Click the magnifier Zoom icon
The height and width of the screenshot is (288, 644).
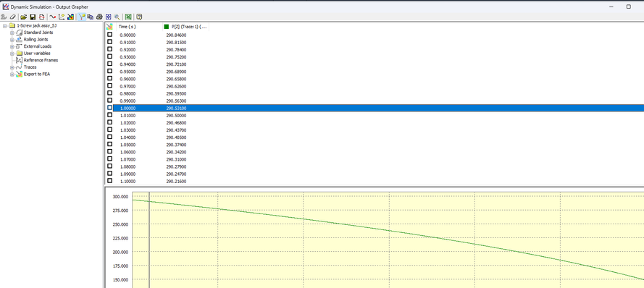click(x=117, y=17)
